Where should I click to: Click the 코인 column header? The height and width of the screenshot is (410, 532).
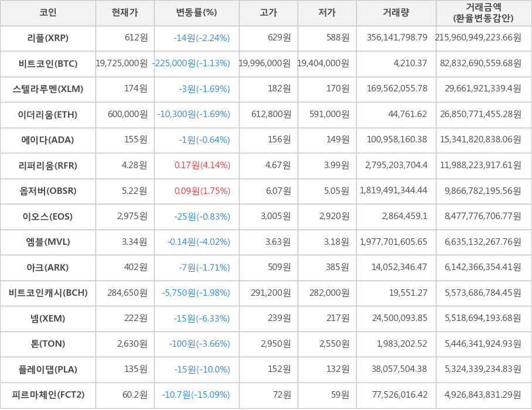click(x=47, y=13)
